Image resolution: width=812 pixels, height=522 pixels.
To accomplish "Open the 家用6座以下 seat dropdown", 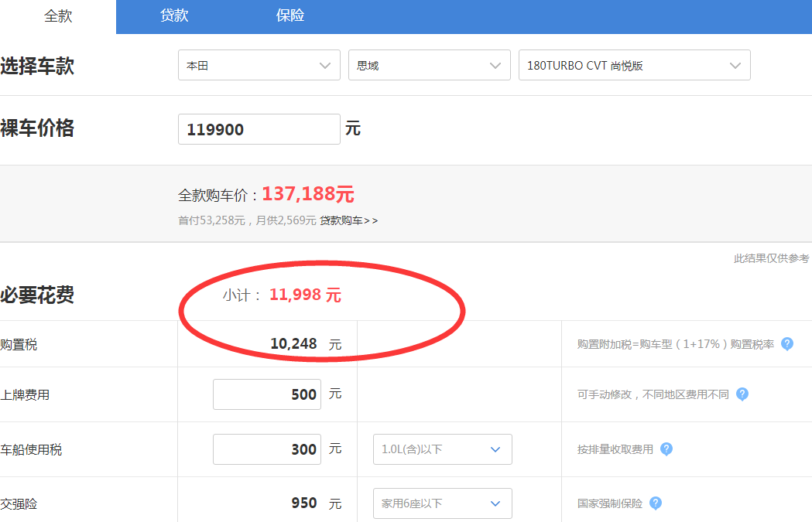I will coord(443,503).
